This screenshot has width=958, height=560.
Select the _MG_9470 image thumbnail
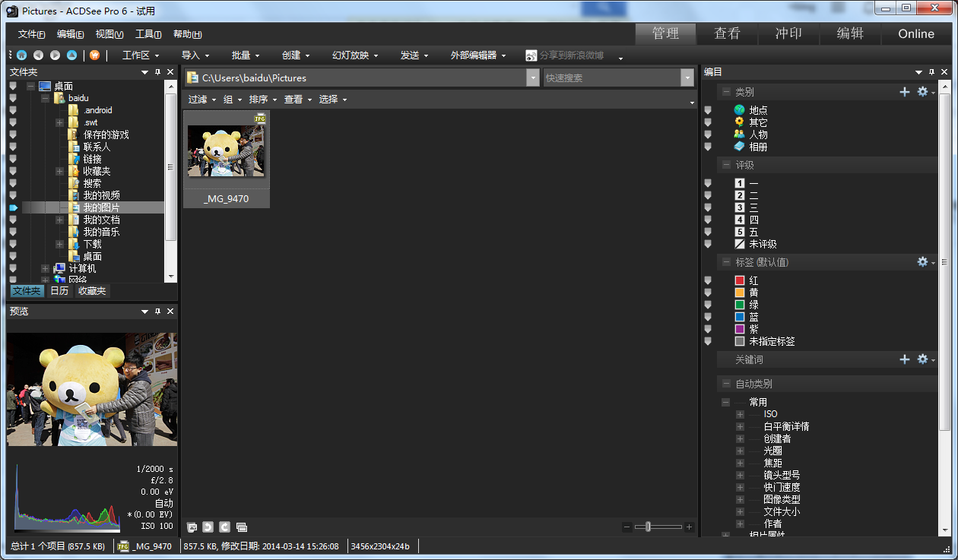click(227, 159)
